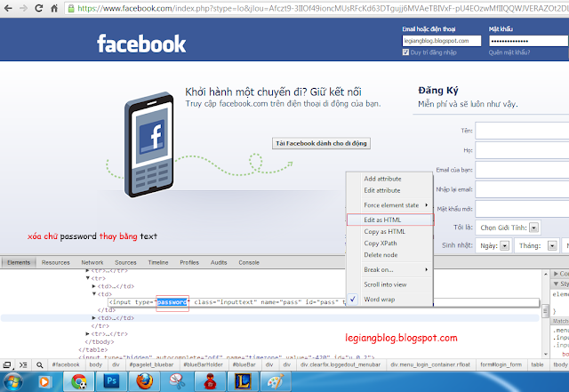Open the 'Chọn Giới Tính' dropdown
Viewport: 569px width, 392px height.
(508, 228)
